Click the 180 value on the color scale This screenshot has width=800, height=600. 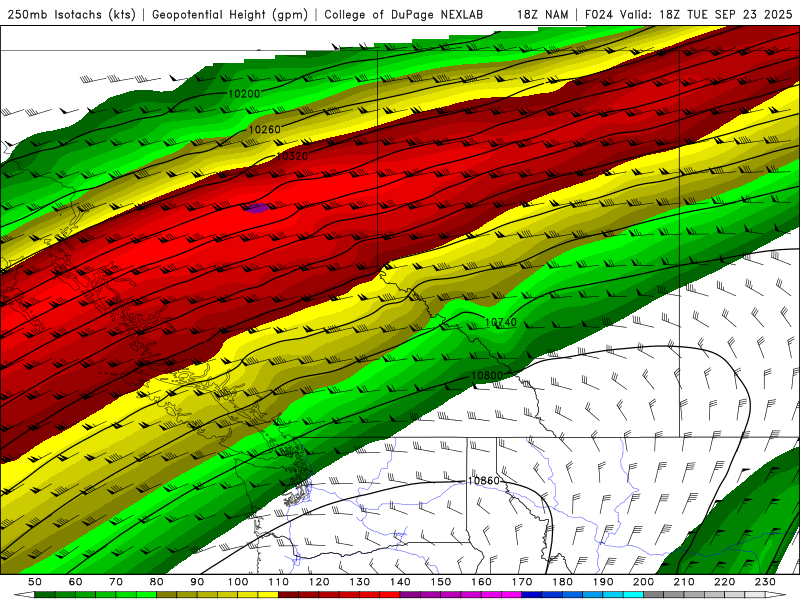[x=562, y=582]
